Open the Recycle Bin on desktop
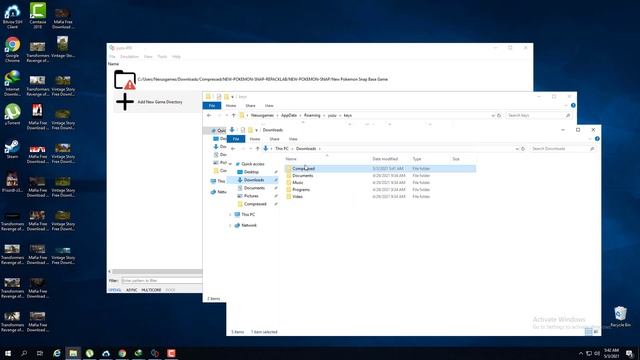This screenshot has width=640, height=360. (x=620, y=317)
